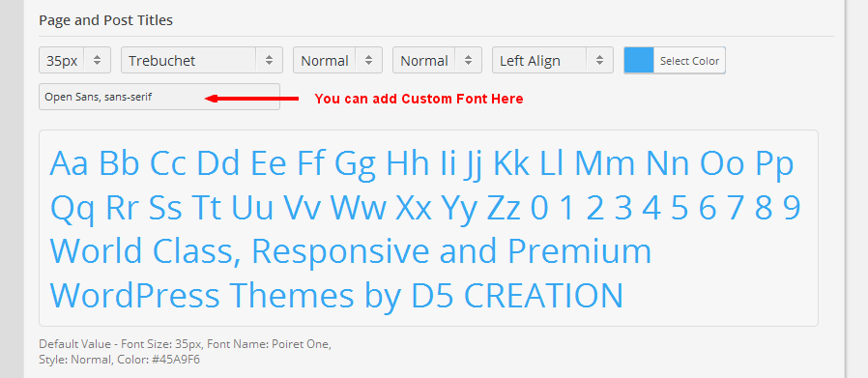Expand the Left Align alignment dropdown
868x378 pixels.
[x=553, y=60]
